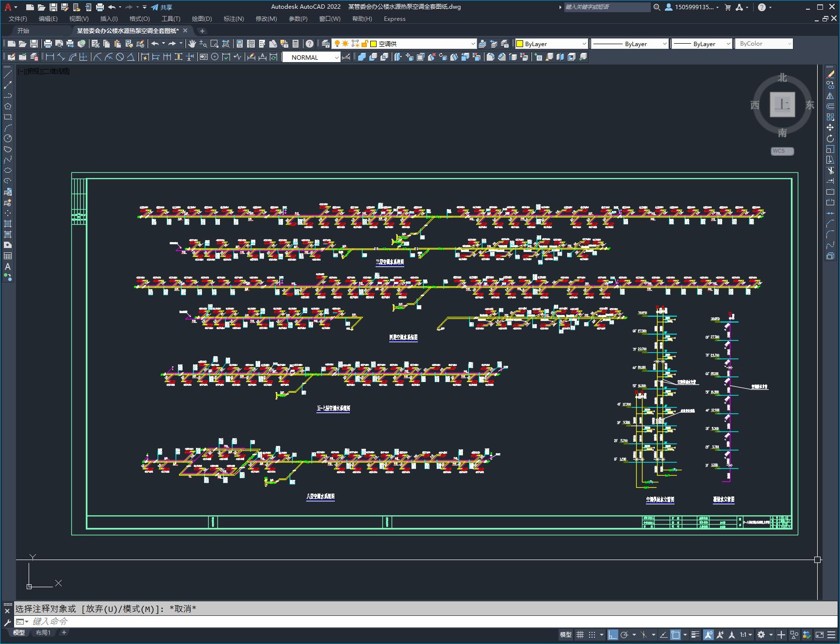The image size is (840, 644).
Task: Click the yellow ByLayer color swatch
Action: 519,44
